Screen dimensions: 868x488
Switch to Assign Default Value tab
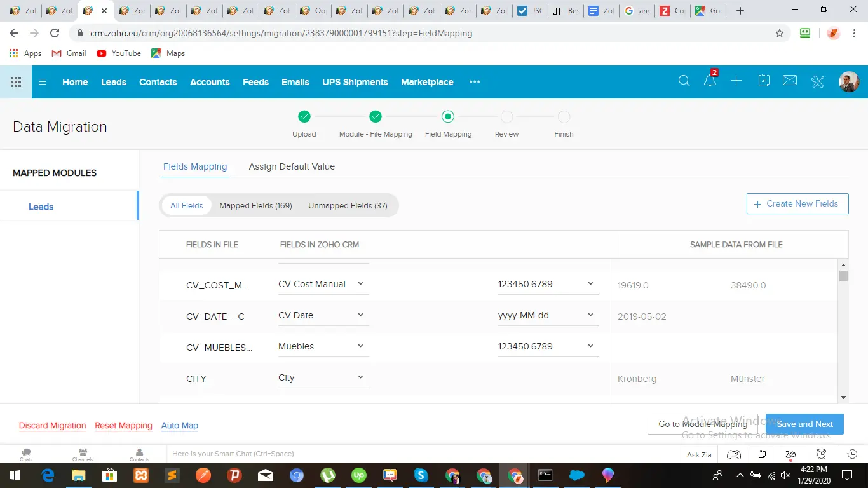coord(292,166)
